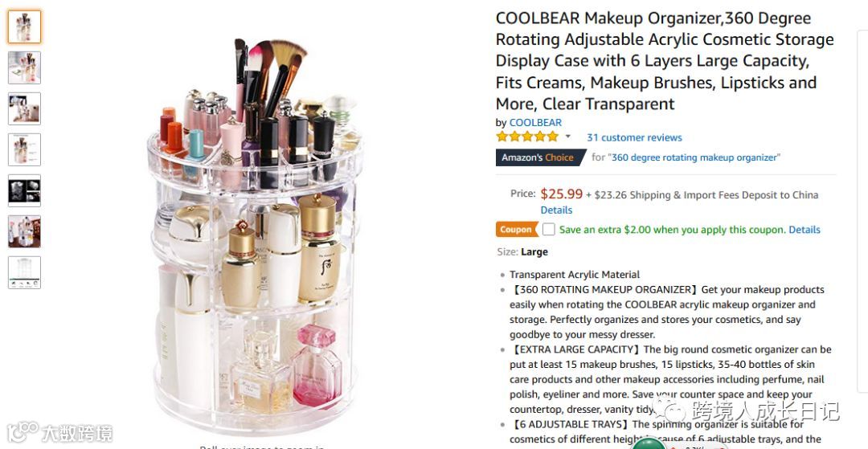868x449 pixels.
Task: Open the COOLBEAR brand link
Action: pos(535,123)
